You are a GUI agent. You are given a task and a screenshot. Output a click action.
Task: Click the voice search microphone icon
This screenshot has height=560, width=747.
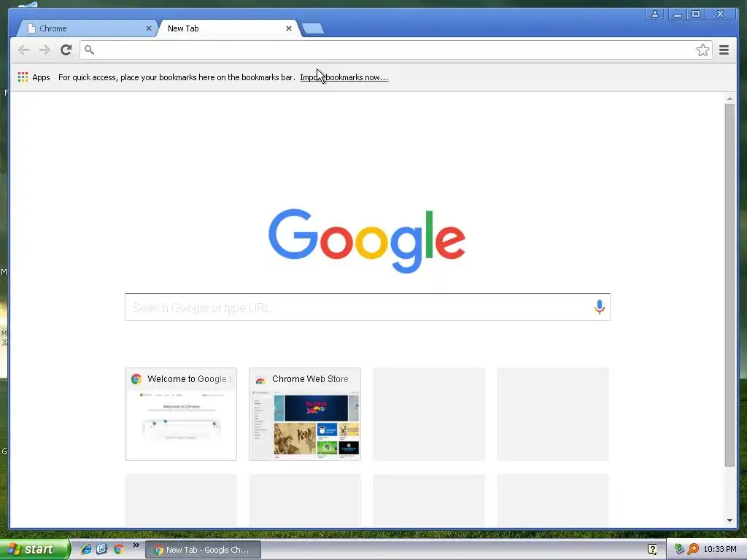600,307
